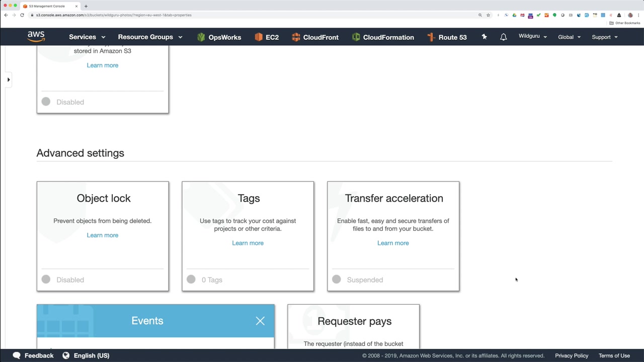
Task: Expand the Resource Groups dropdown
Action: (x=150, y=37)
